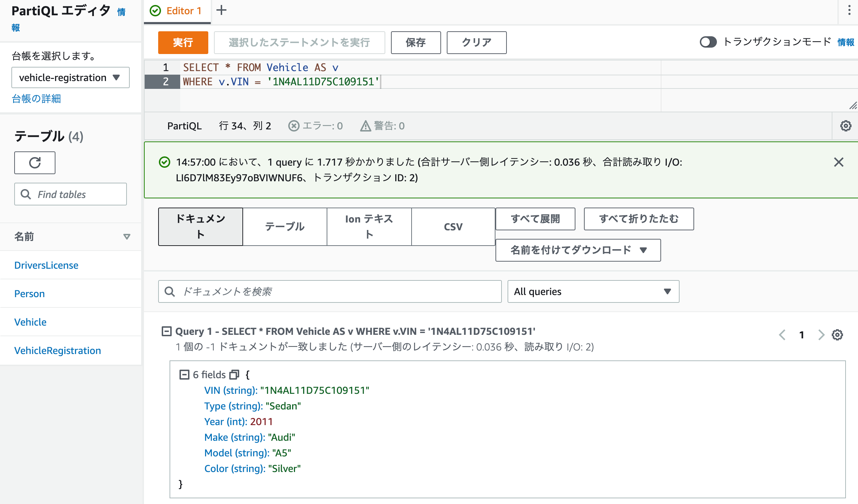Add a new editor tab with plus icon
This screenshot has height=504, width=858.
[x=221, y=10]
